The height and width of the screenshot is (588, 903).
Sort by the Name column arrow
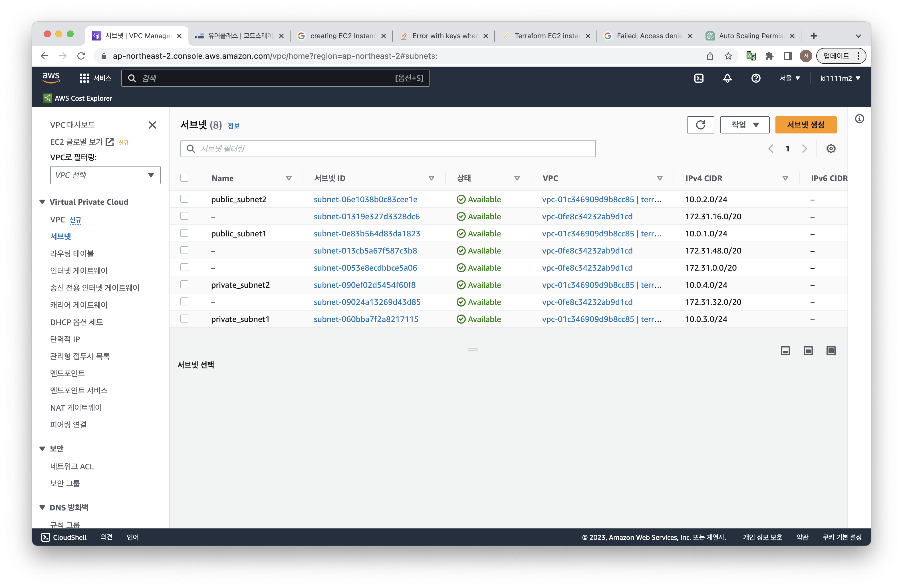coord(289,178)
